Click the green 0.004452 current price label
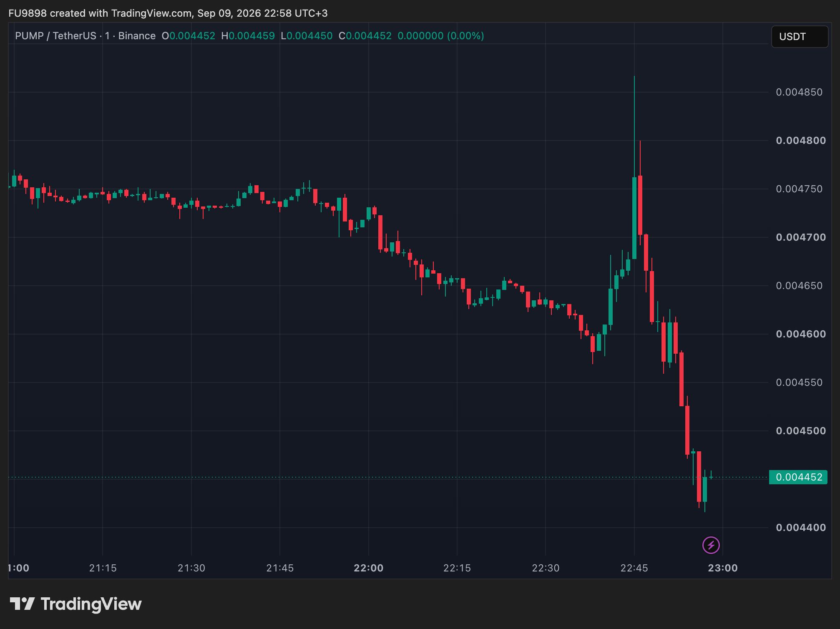The image size is (840, 629). click(798, 477)
